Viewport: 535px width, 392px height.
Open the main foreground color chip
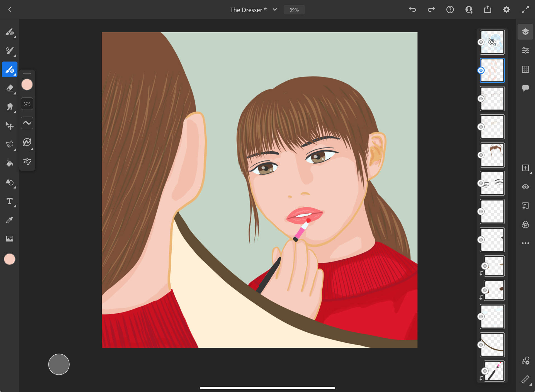click(x=9, y=259)
